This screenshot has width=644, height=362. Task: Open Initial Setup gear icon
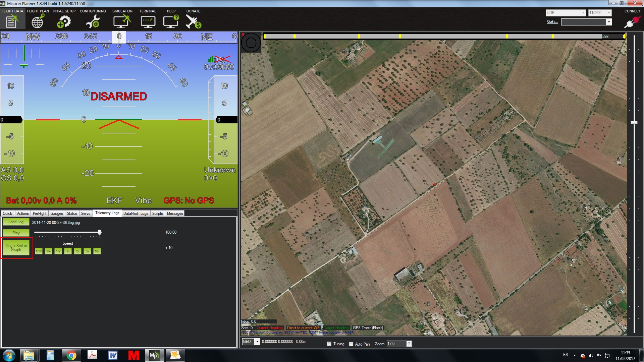coord(64,22)
